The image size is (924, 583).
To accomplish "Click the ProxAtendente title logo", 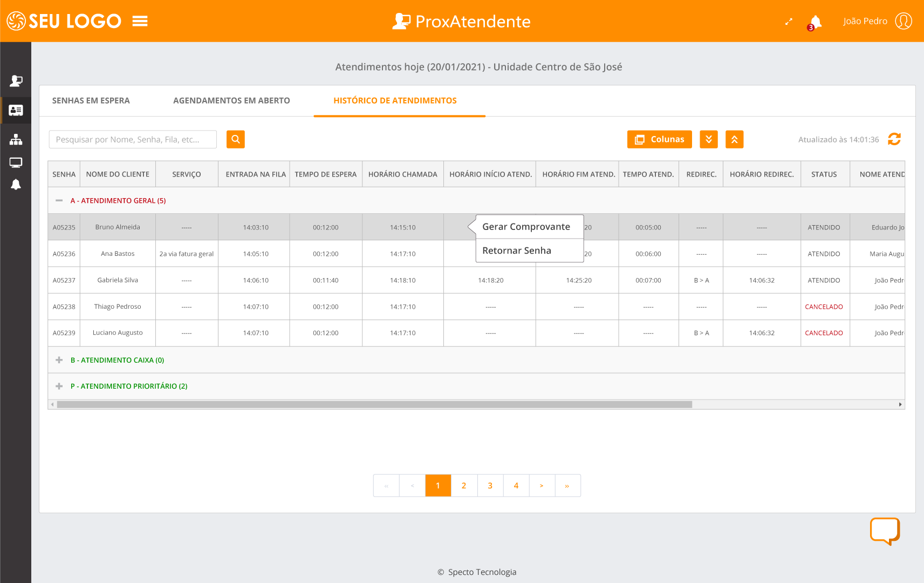I will 461,21.
